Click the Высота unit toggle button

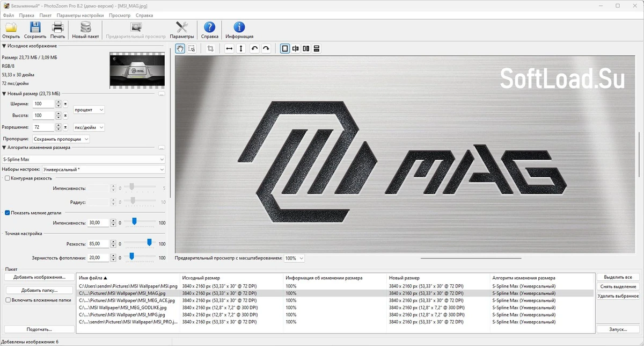65,116
